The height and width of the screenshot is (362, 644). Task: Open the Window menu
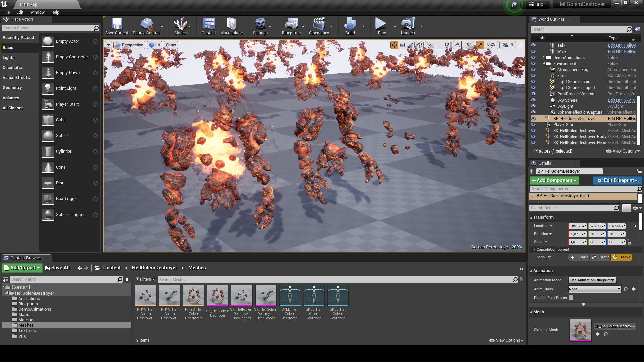tap(37, 12)
